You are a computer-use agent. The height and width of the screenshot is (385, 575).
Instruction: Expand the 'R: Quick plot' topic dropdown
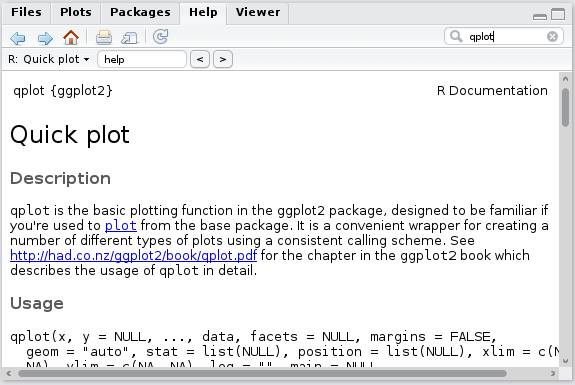coord(48,59)
